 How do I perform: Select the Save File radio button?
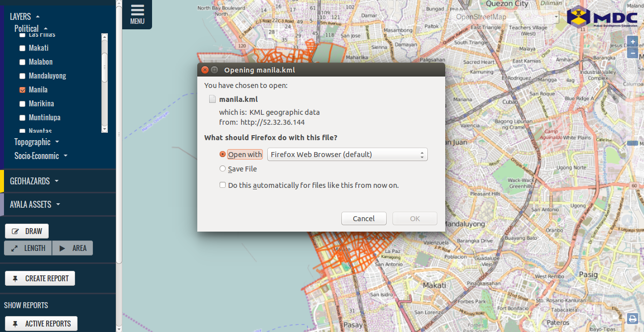coord(223,169)
